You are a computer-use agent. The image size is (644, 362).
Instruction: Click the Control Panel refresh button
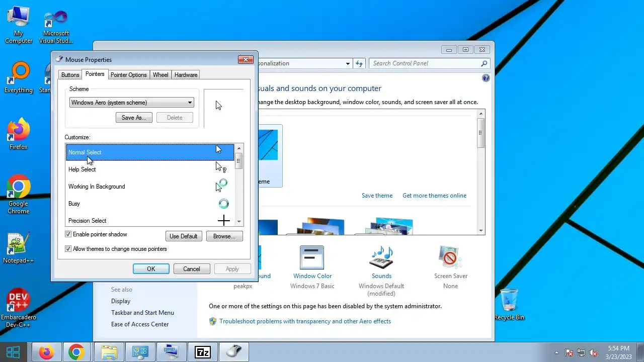[359, 63]
